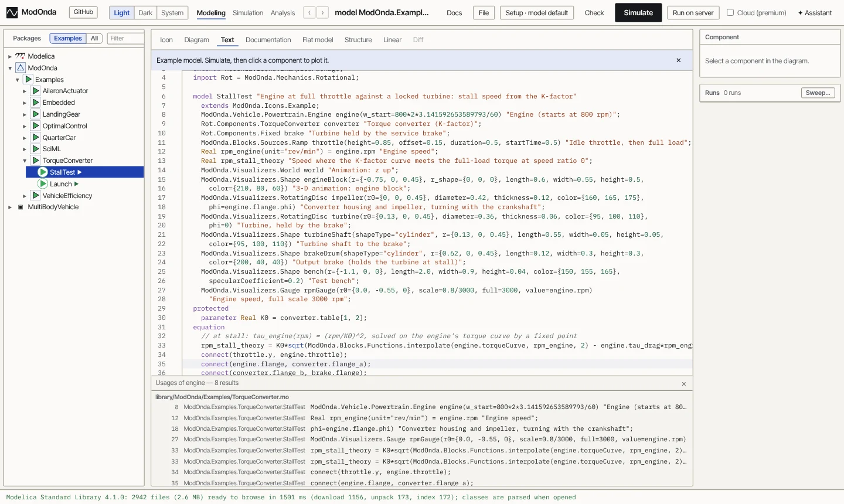Expand the QuarterCar tree node

(25, 138)
